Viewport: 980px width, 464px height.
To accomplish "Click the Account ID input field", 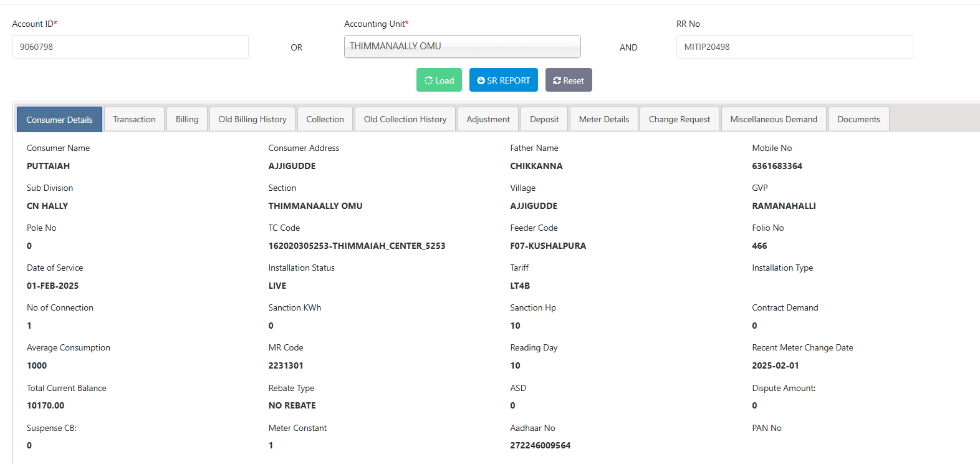I will coord(130,47).
